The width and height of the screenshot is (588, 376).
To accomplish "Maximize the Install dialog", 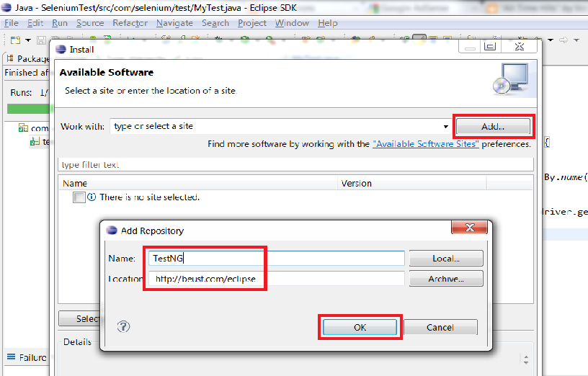I will tap(490, 47).
